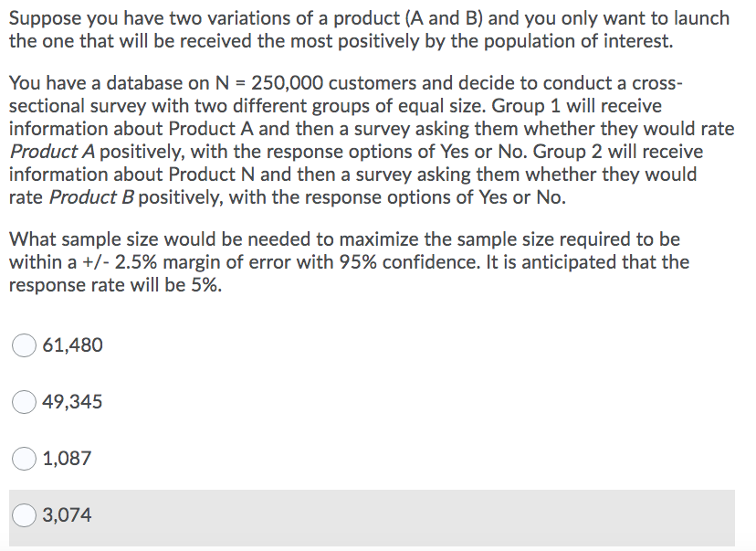The width and height of the screenshot is (756, 551).
Task: Click the "response rate will be 5%" line
Action: (x=115, y=285)
